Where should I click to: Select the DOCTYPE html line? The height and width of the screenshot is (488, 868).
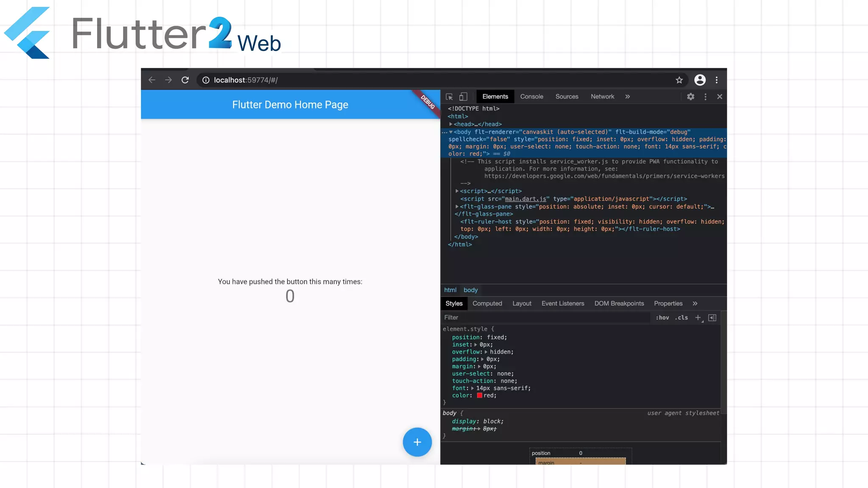point(473,108)
